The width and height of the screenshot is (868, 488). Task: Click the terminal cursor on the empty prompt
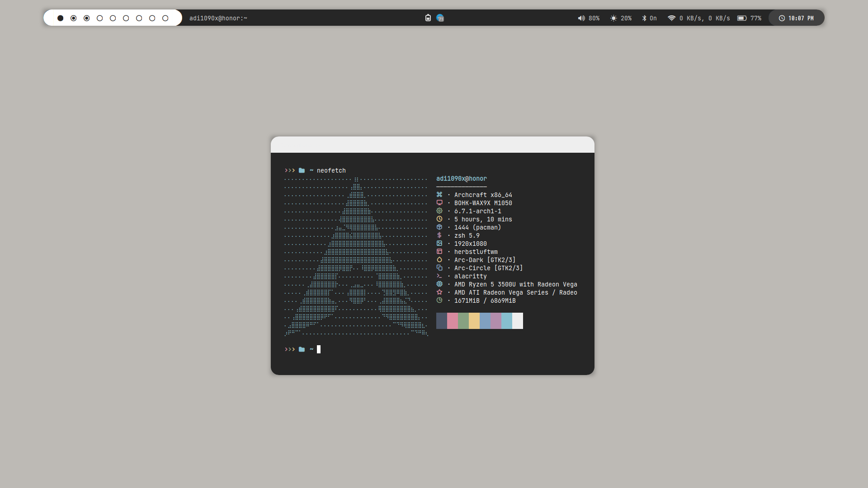(319, 349)
